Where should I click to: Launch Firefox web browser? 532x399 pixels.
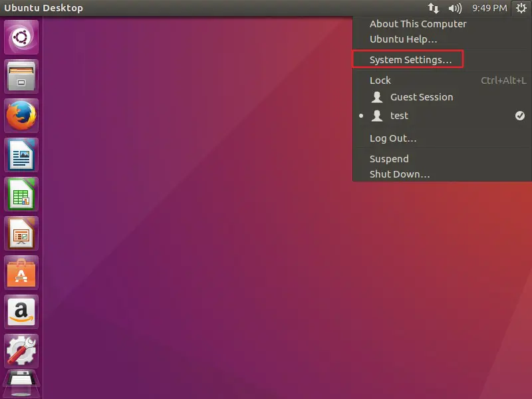[x=21, y=116]
